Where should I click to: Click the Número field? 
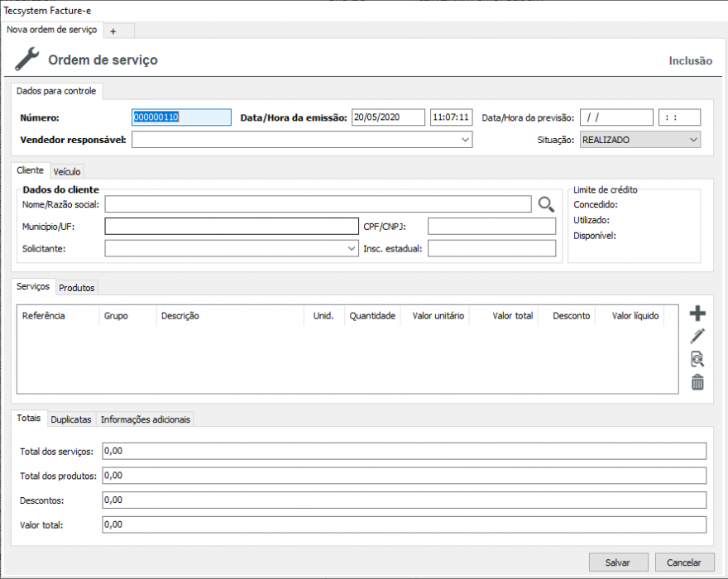(181, 117)
